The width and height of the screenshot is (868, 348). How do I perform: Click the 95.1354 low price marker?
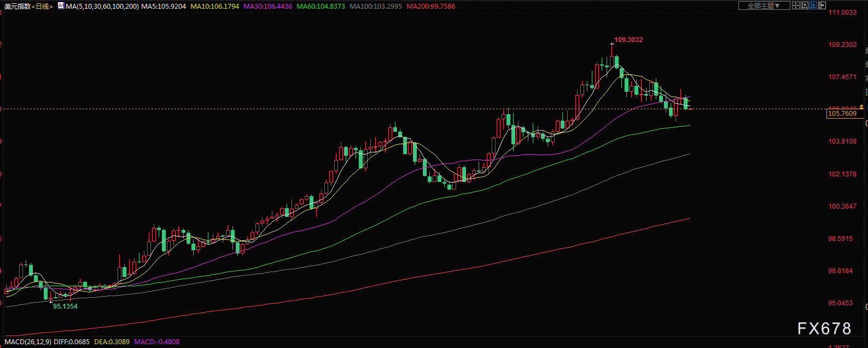coord(65,306)
